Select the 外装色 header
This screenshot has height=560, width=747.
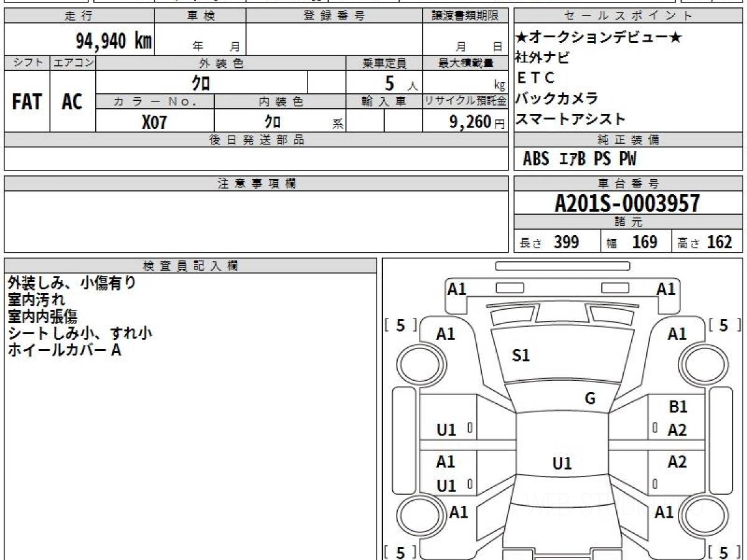[221, 63]
